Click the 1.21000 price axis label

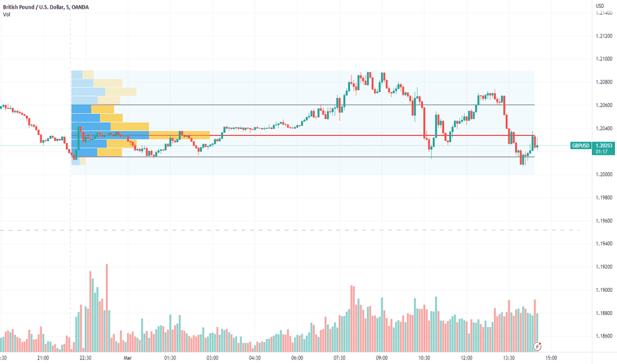604,59
